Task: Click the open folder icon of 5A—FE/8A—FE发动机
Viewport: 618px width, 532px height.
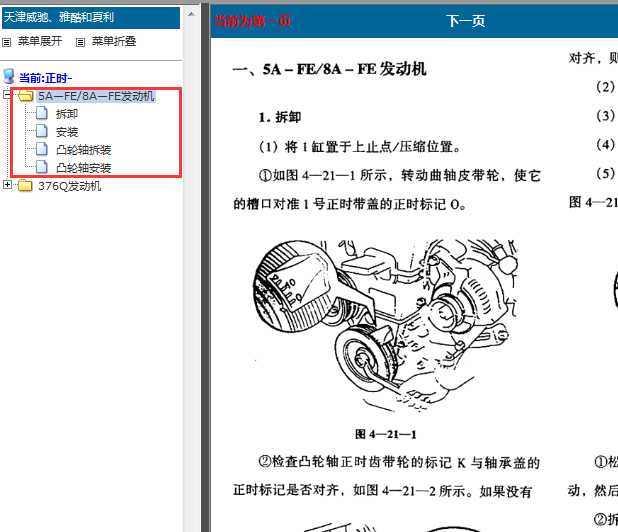Action: pos(26,95)
